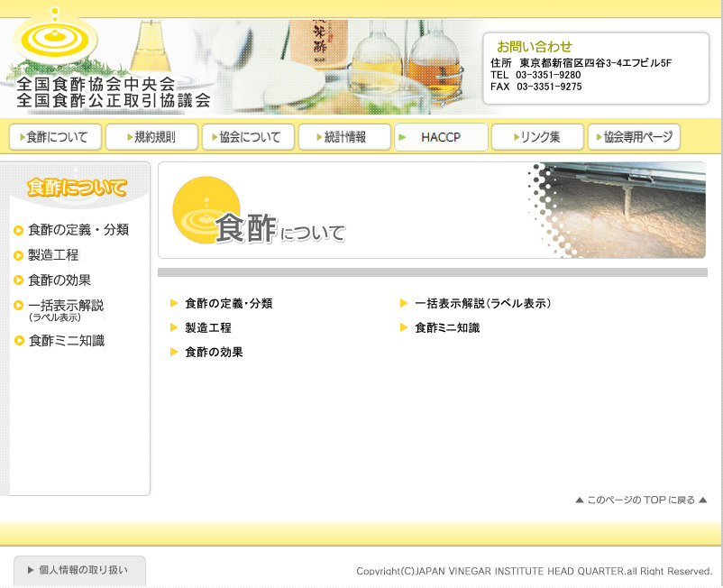Click main content link 食酢の効果
This screenshot has width=723, height=588.
214,353
